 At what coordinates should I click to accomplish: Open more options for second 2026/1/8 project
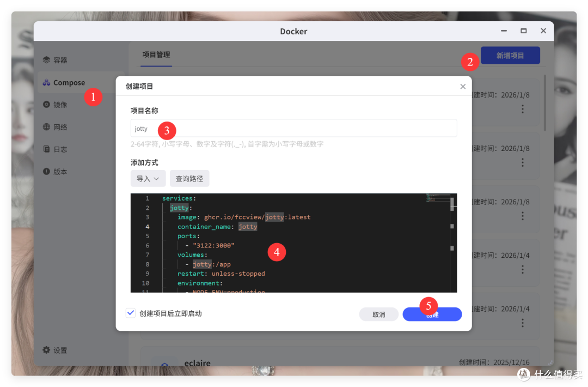point(522,162)
